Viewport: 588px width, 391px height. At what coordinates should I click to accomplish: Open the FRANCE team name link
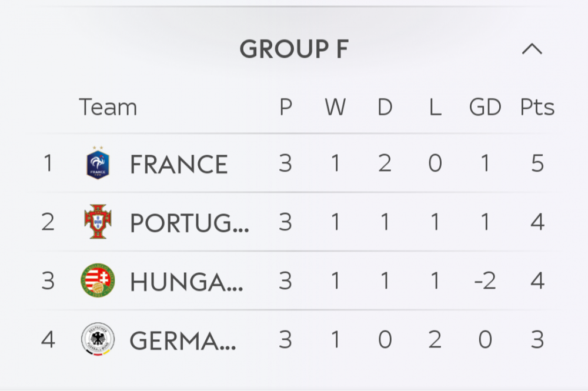tap(179, 165)
